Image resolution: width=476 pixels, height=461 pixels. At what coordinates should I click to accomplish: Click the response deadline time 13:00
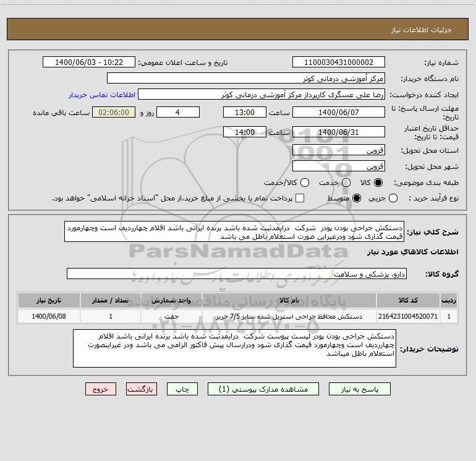245,112
